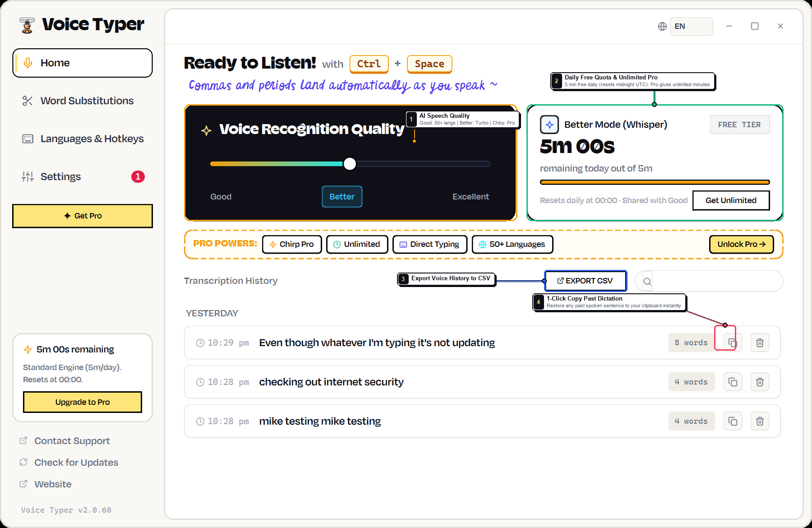
Task: Click the 'Even though whatever I'm typing' text
Action: pos(377,343)
